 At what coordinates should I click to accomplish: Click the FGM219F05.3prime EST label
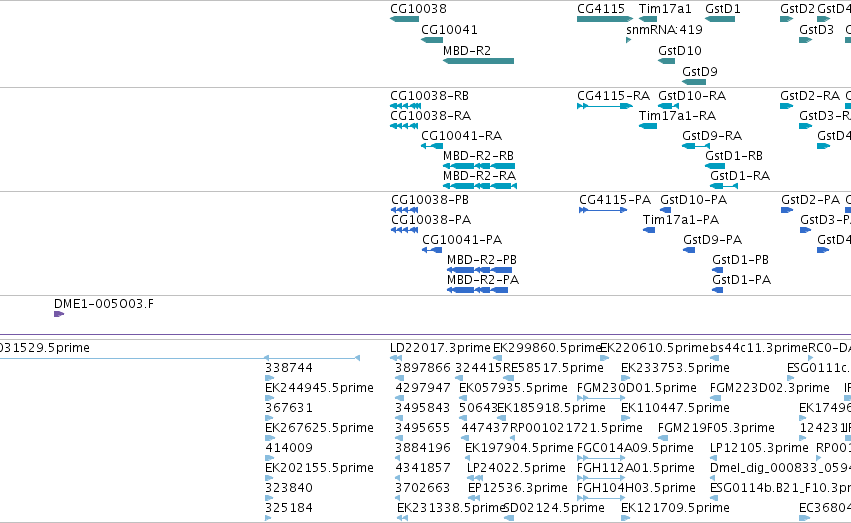pos(716,429)
